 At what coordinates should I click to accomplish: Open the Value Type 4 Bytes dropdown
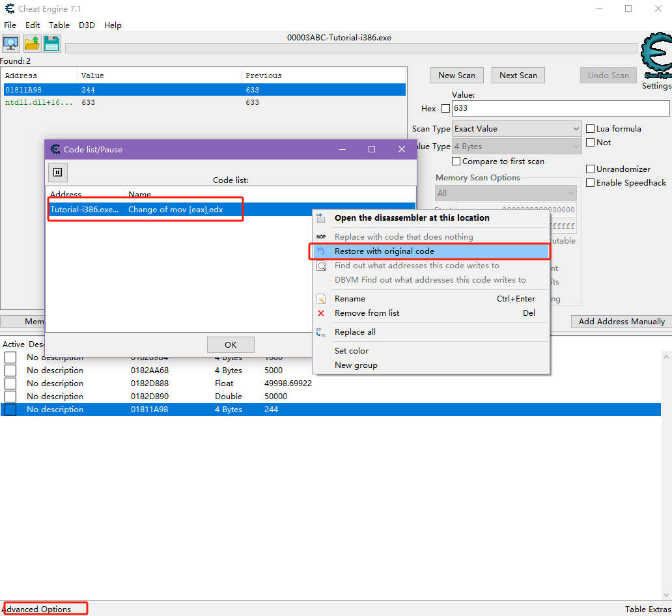(517, 147)
